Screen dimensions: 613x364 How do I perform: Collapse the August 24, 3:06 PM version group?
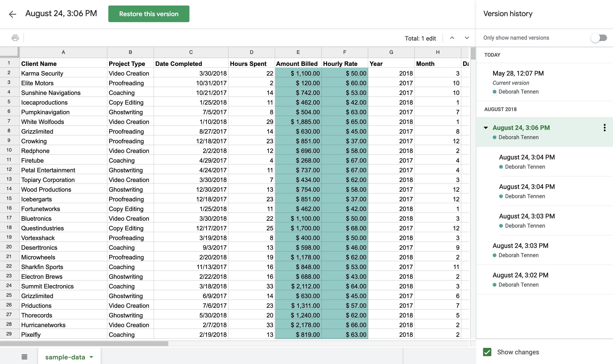[x=486, y=128]
